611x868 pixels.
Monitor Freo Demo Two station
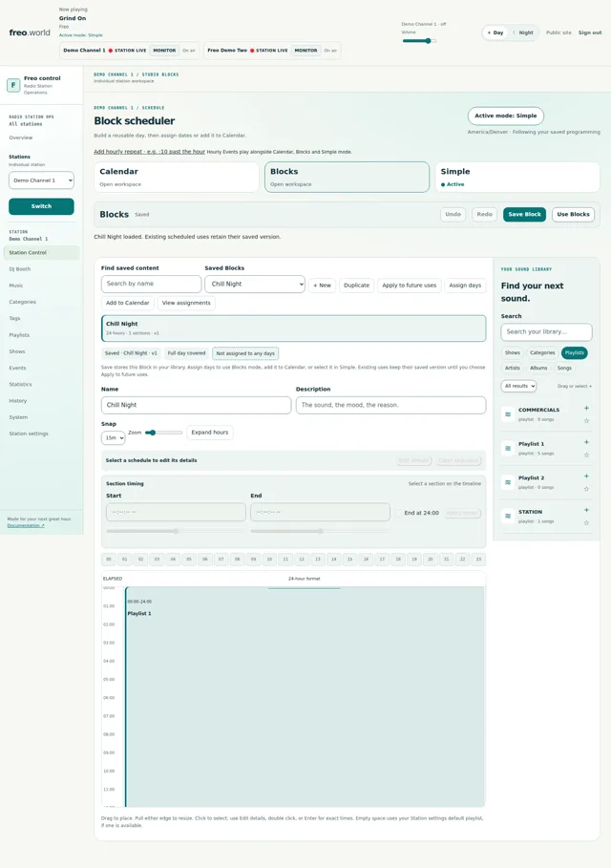pyautogui.click(x=306, y=51)
